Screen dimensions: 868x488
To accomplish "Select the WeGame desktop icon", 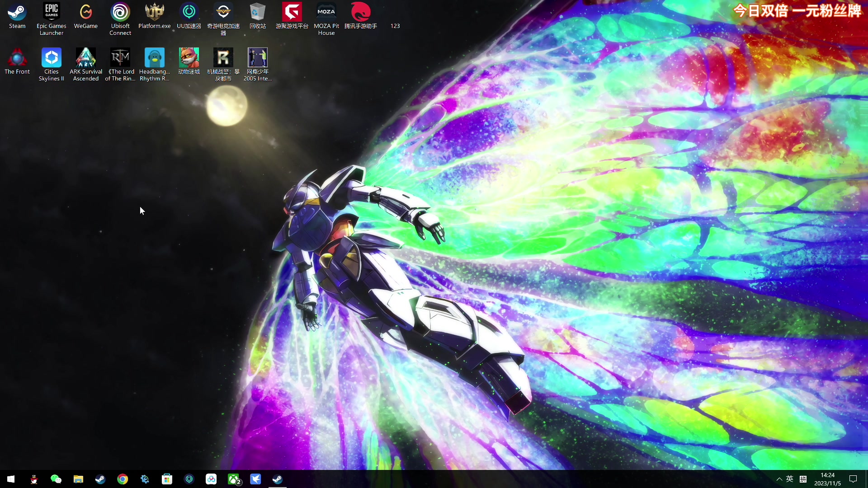I will [x=86, y=16].
